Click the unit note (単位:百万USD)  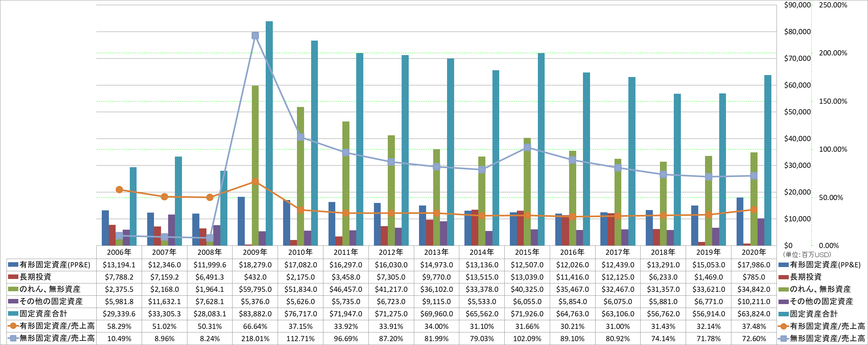(807, 255)
